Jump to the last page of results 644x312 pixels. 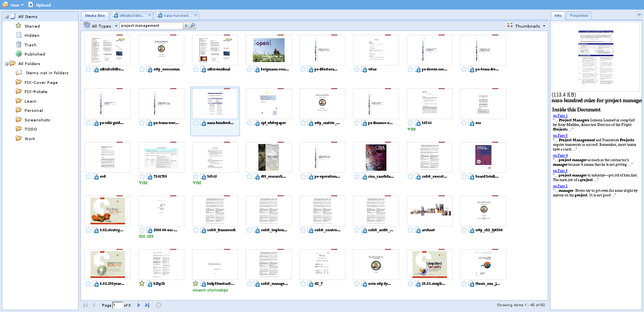[x=147, y=305]
